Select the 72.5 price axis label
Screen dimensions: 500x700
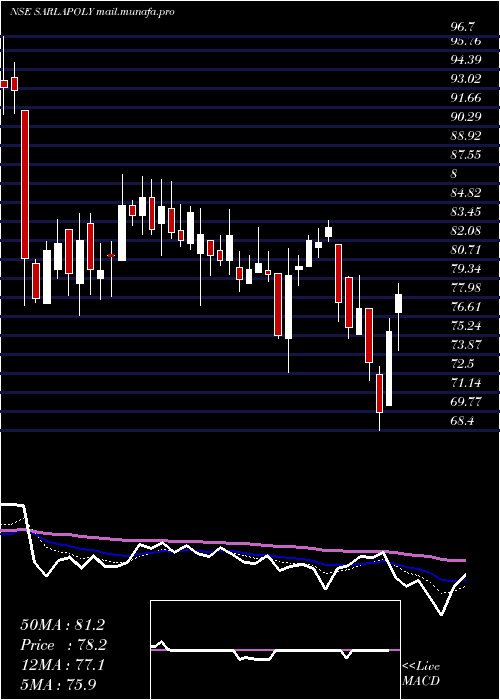[x=462, y=363]
